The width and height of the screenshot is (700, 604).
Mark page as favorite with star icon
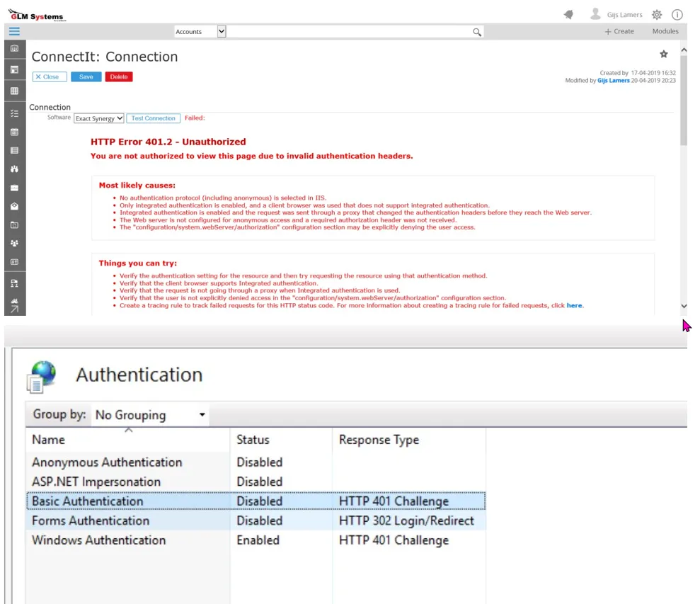pyautogui.click(x=663, y=54)
